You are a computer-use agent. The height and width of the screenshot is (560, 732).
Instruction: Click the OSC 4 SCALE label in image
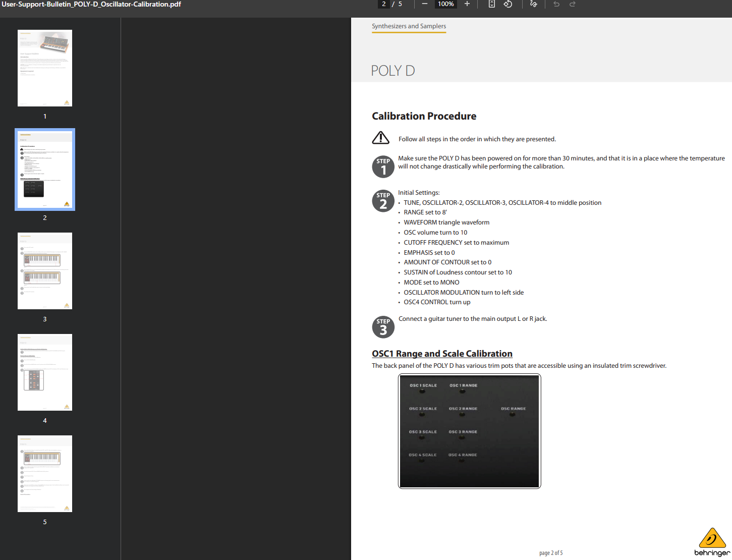pos(422,455)
